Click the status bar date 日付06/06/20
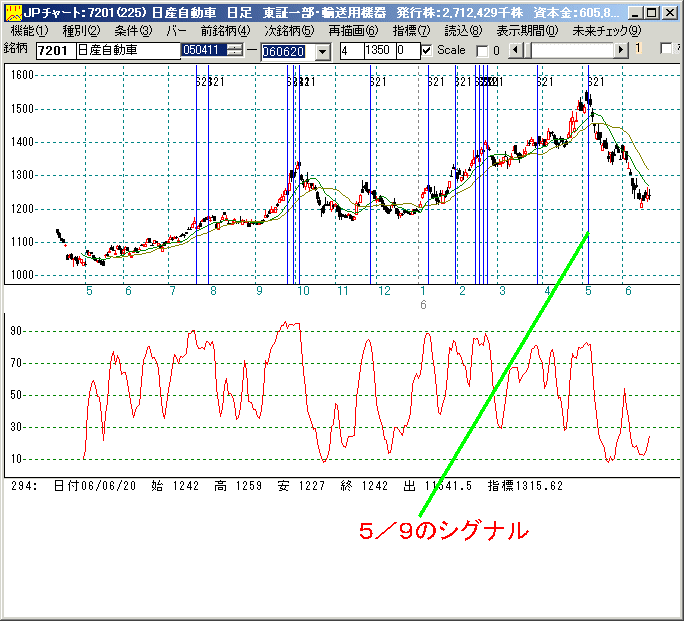 point(95,486)
